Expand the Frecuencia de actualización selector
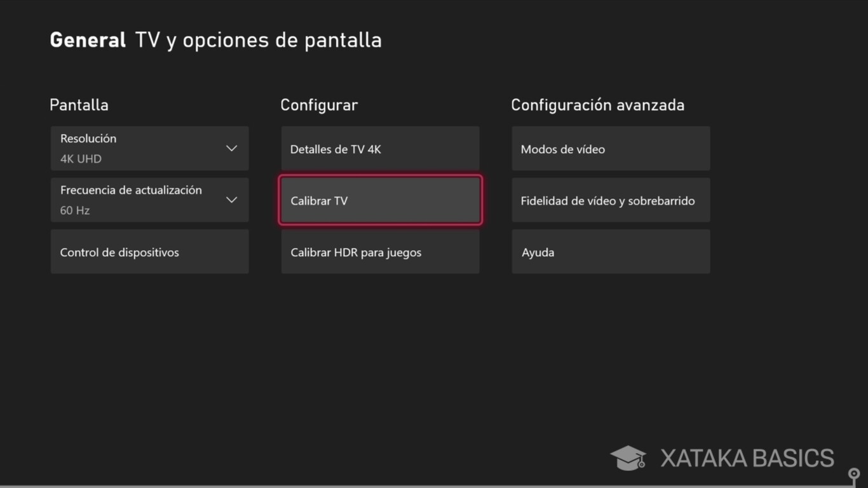Screen dimensions: 868x488 pyautogui.click(x=231, y=199)
